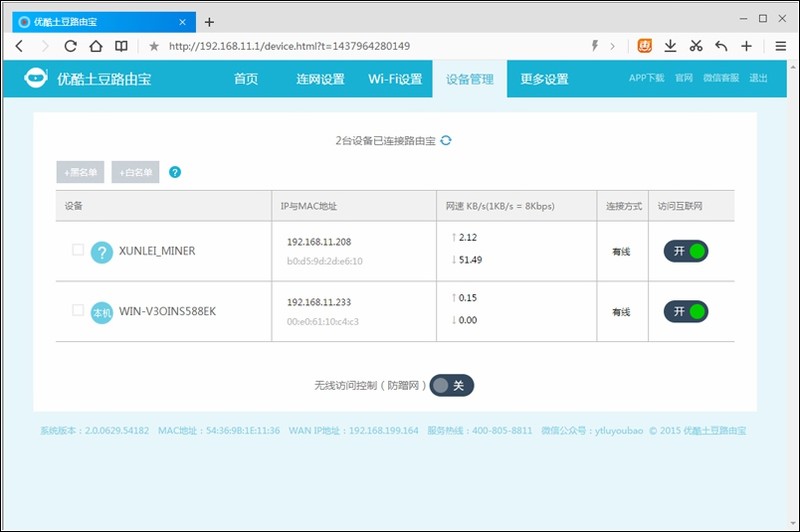Refresh connected devices count icon
800x532 pixels.
[446, 140]
